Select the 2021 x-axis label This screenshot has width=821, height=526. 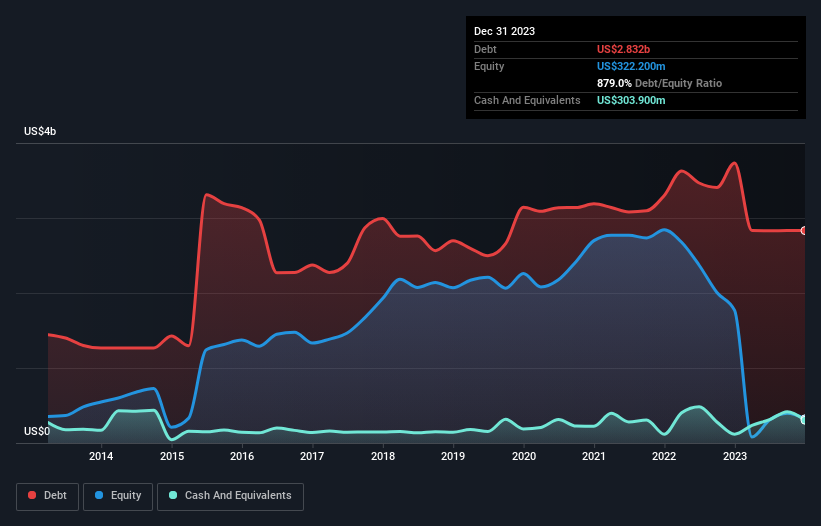pyautogui.click(x=594, y=456)
